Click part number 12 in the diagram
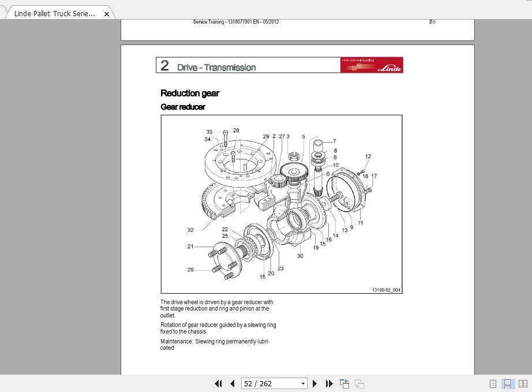 pyautogui.click(x=368, y=156)
